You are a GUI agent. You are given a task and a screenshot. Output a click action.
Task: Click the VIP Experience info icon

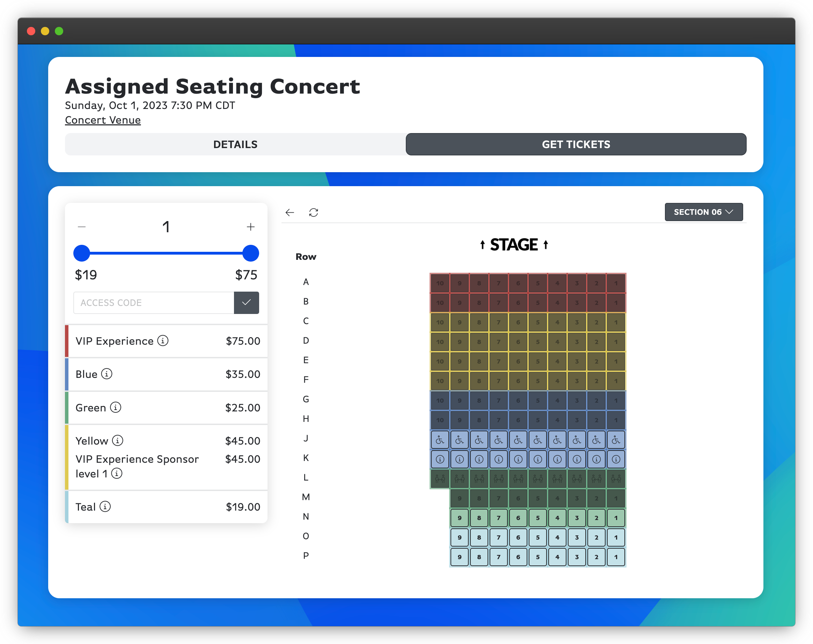[x=162, y=341]
